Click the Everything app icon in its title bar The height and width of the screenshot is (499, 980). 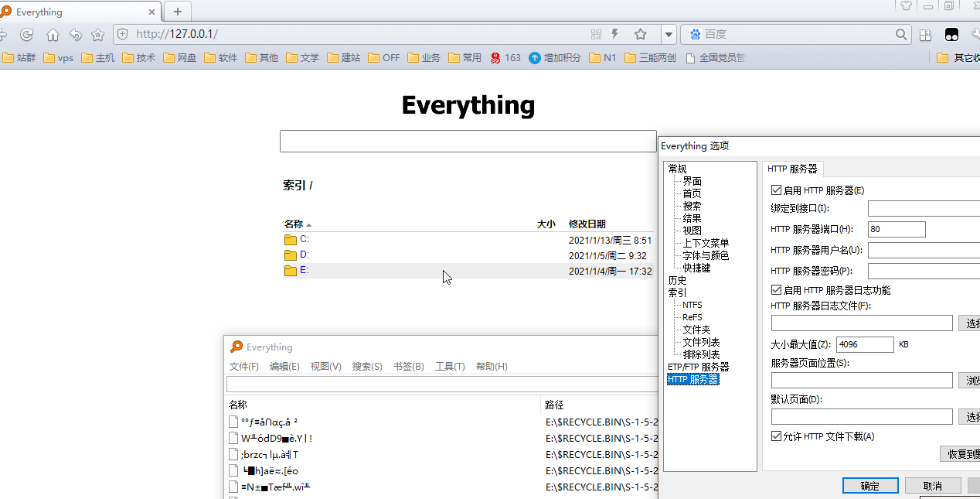236,347
